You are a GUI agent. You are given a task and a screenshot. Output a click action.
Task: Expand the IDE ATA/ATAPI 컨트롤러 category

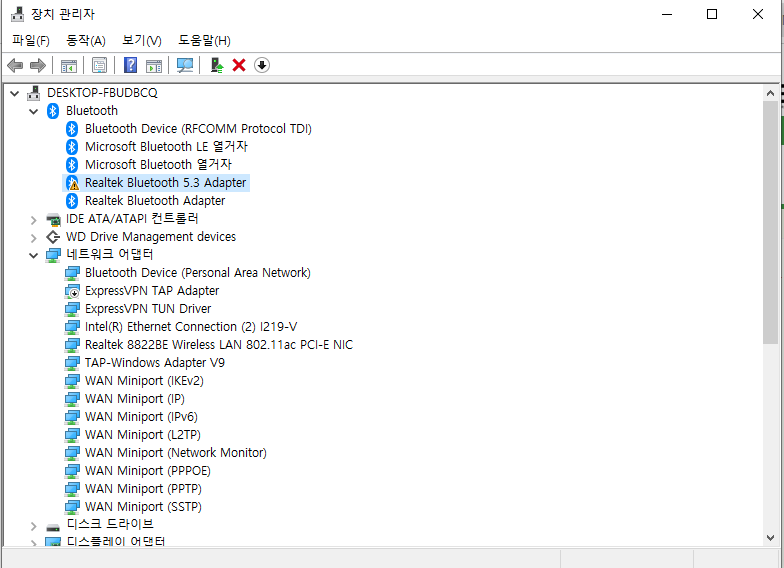[x=34, y=220]
